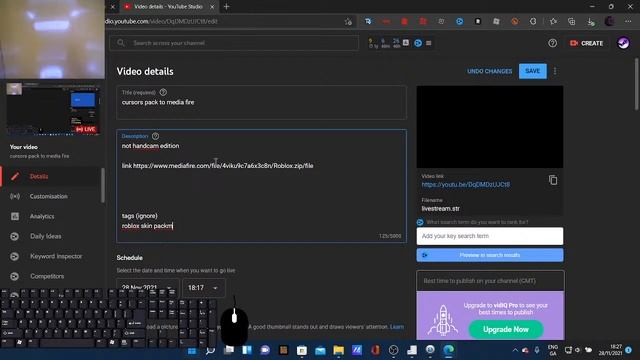The height and width of the screenshot is (360, 640).
Task: Open the schedule date dropdown 28 Nov 2021
Action: pos(147,288)
